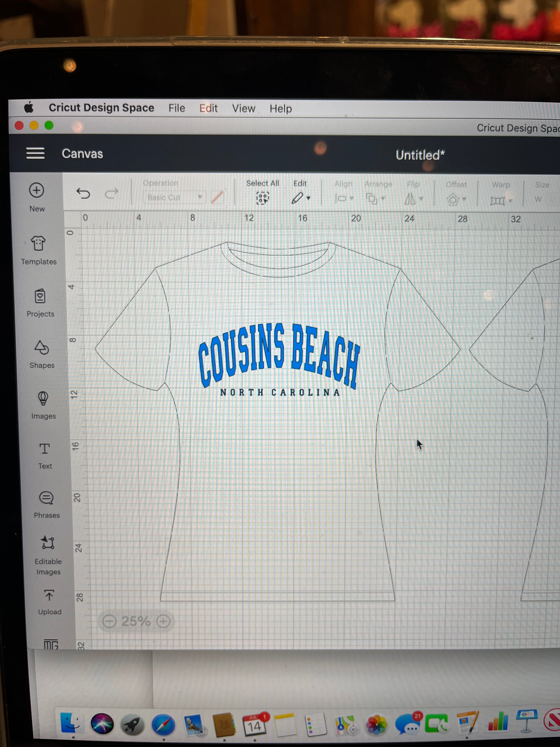Viewport: 560px width, 747px height.
Task: Open the Images library
Action: [x=43, y=399]
